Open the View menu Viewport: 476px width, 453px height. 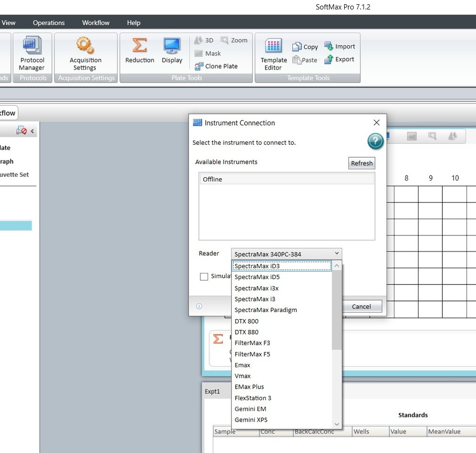9,23
